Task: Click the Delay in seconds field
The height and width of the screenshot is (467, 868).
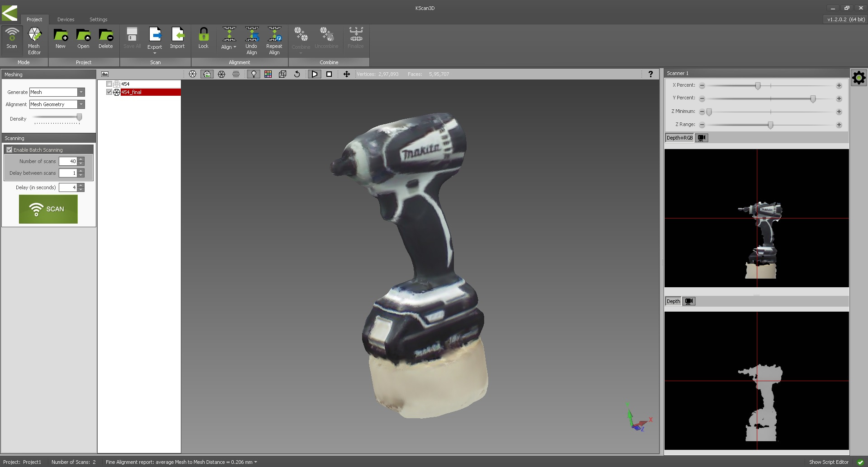Action: [x=68, y=187]
